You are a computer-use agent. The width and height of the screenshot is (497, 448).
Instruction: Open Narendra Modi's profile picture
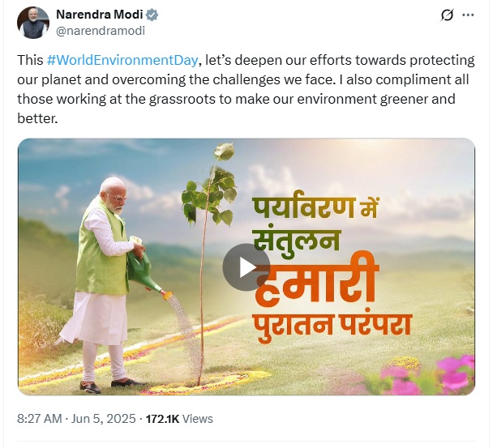(x=33, y=23)
